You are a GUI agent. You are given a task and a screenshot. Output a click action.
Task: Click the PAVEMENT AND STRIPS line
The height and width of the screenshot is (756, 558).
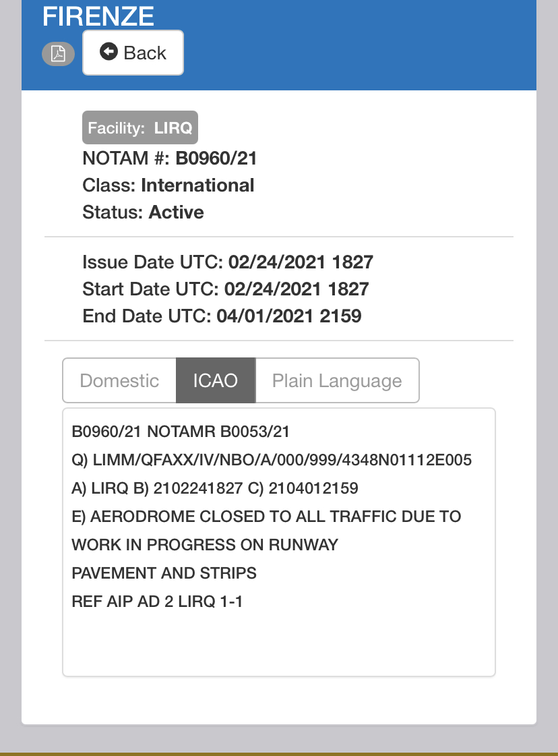(164, 573)
